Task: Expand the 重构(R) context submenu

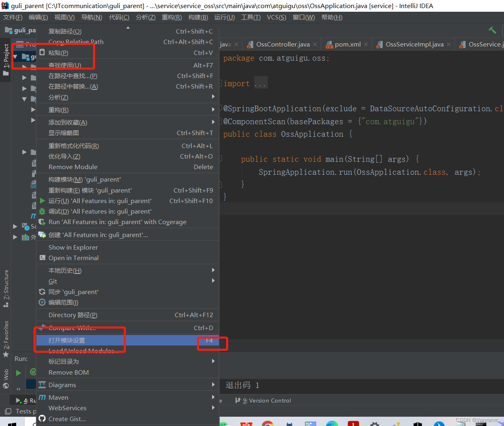Action: coord(127,110)
